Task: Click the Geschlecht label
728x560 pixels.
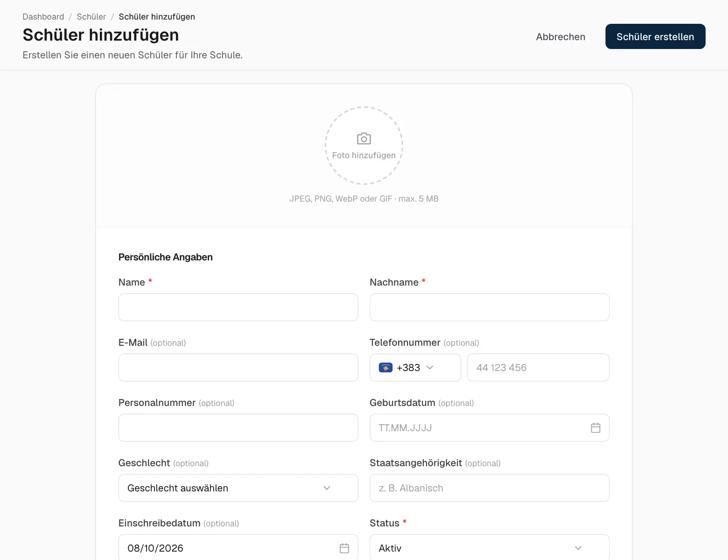Action: pyautogui.click(x=144, y=463)
